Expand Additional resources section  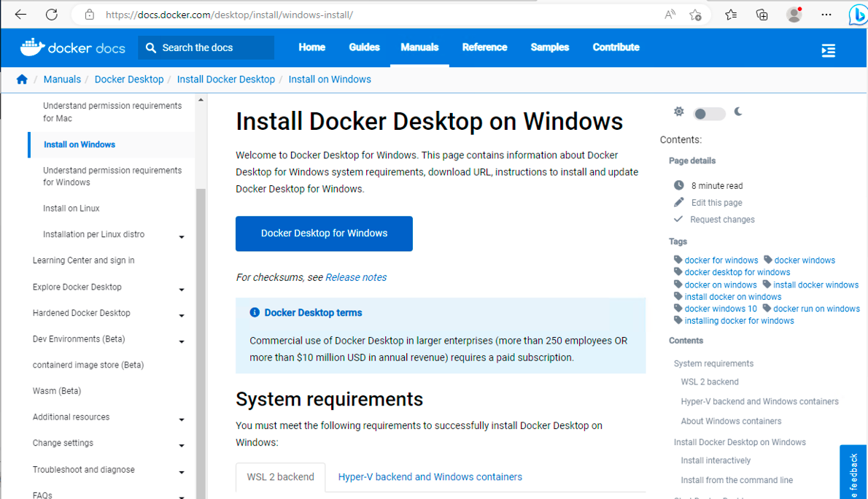182,419
